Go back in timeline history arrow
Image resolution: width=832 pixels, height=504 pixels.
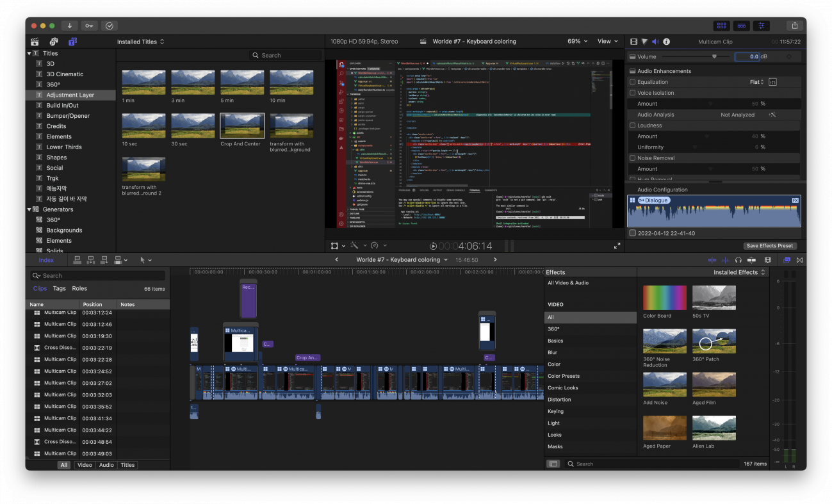click(337, 260)
